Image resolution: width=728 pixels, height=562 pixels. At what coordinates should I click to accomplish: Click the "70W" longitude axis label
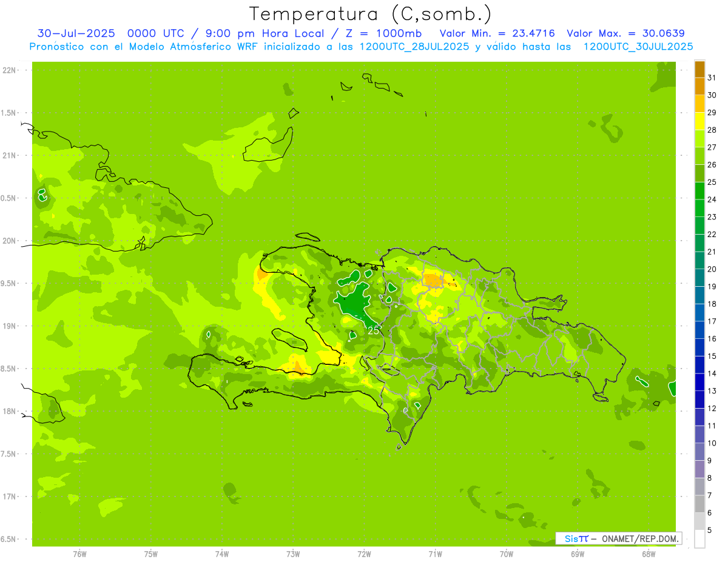[x=507, y=554]
